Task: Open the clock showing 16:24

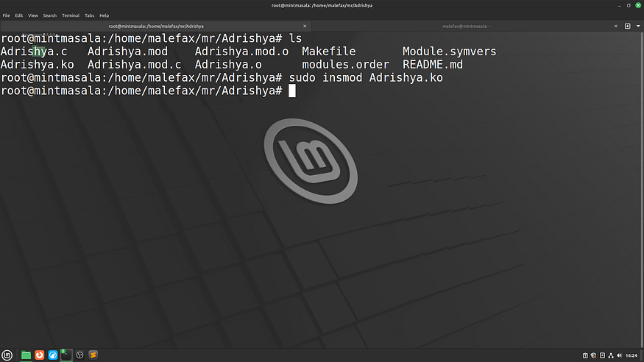Action: point(631,355)
